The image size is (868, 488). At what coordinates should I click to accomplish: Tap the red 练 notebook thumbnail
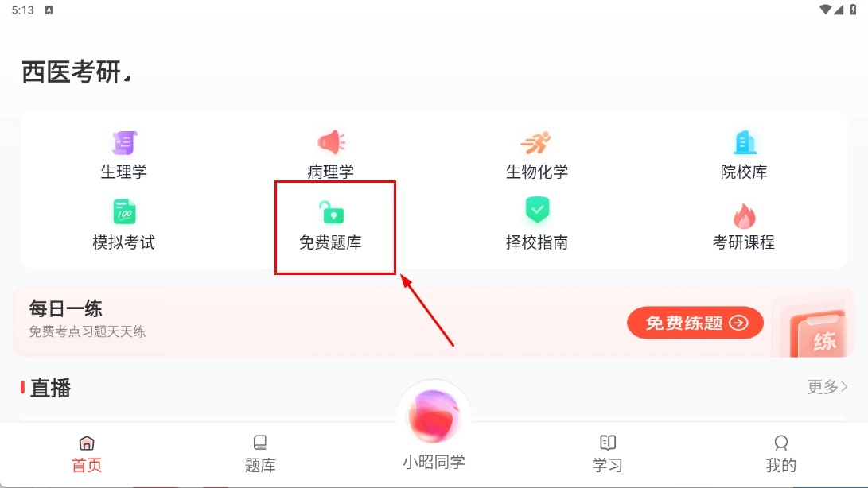pyautogui.click(x=818, y=333)
